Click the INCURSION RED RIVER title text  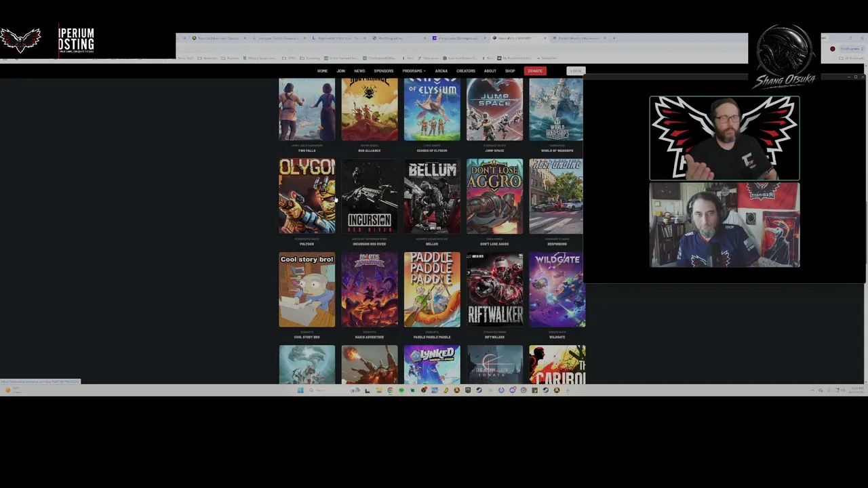click(x=370, y=244)
